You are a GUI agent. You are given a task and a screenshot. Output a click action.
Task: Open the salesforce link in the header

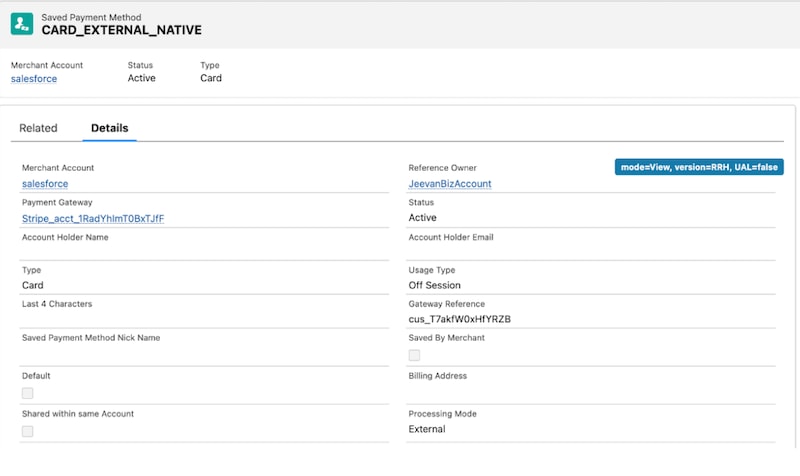[34, 78]
